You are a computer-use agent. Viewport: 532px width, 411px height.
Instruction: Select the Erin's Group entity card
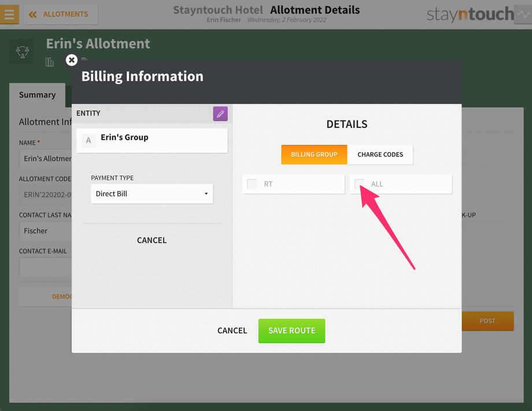click(x=152, y=140)
